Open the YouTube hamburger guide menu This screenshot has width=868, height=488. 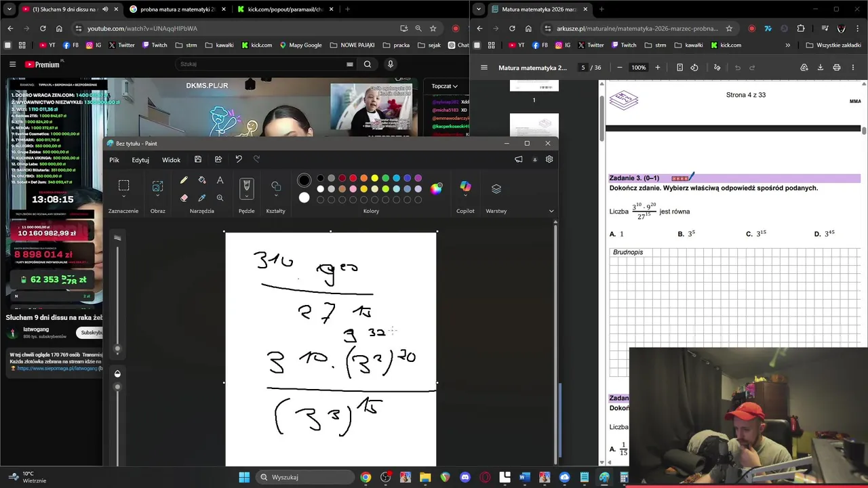(12, 64)
